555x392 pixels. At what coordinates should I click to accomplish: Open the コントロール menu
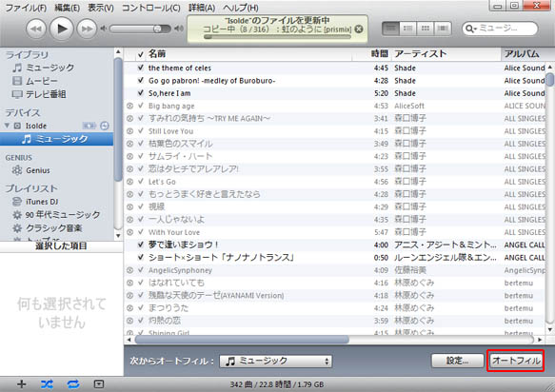(x=150, y=8)
